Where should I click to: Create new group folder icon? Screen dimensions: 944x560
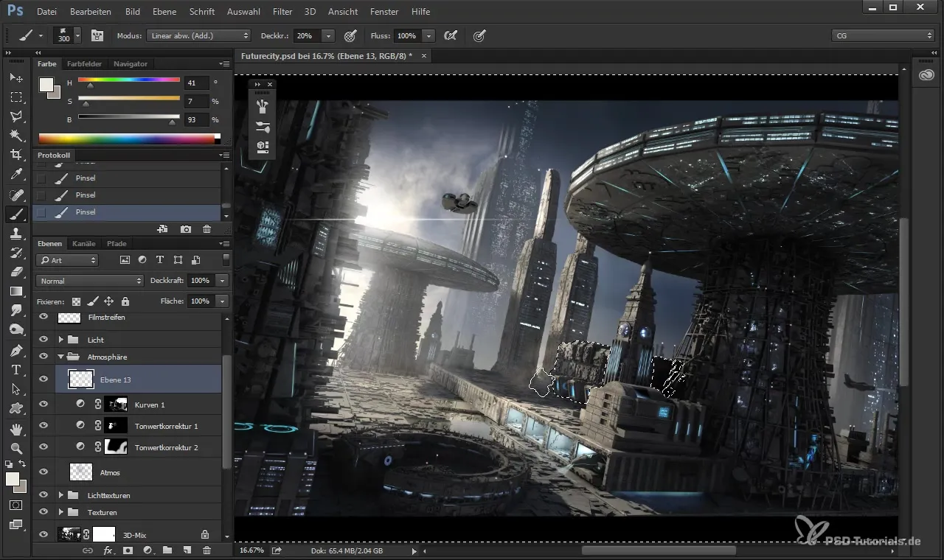point(167,550)
